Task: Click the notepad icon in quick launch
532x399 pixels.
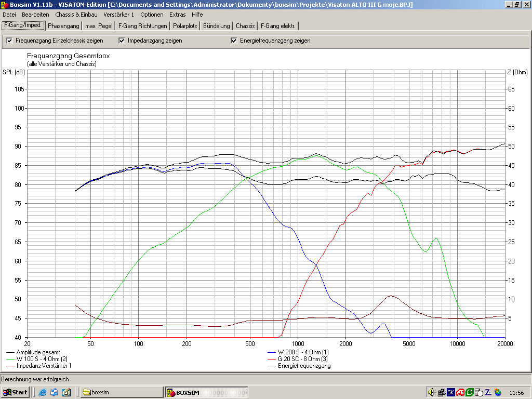Action: (x=66, y=392)
